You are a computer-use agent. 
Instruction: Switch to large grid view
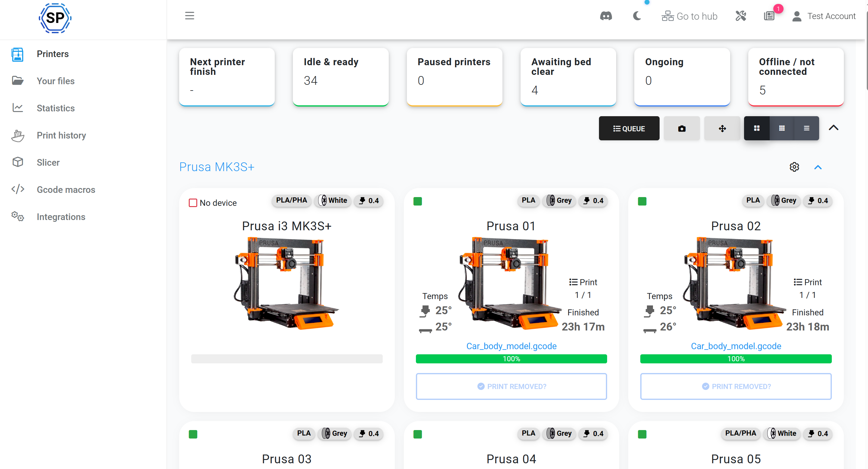[x=756, y=129]
